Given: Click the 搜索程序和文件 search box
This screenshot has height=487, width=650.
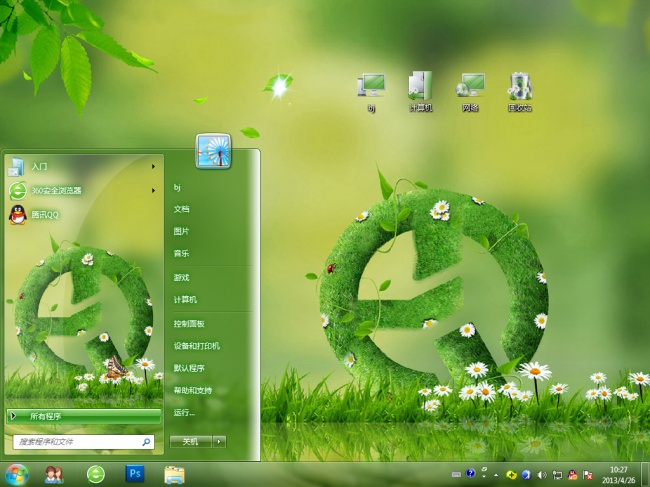Looking at the screenshot, I should pyautogui.click(x=78, y=441).
